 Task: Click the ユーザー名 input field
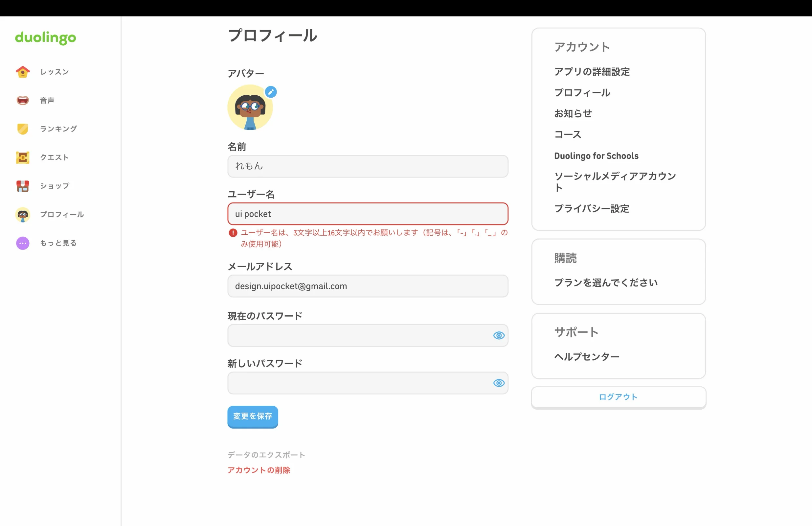pos(368,214)
